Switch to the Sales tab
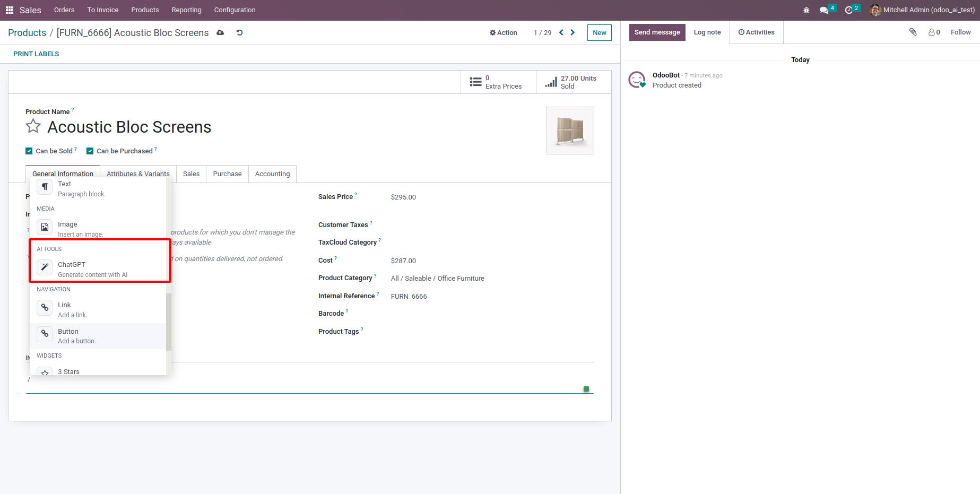The image size is (980, 494). (x=191, y=174)
